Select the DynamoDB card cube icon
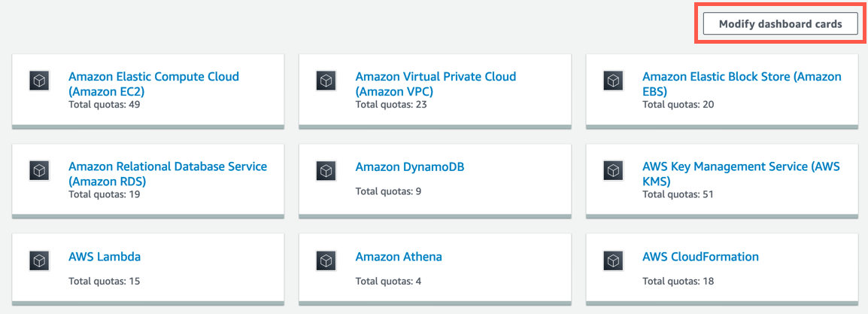Screen dimensions: 868x314 pos(326,170)
